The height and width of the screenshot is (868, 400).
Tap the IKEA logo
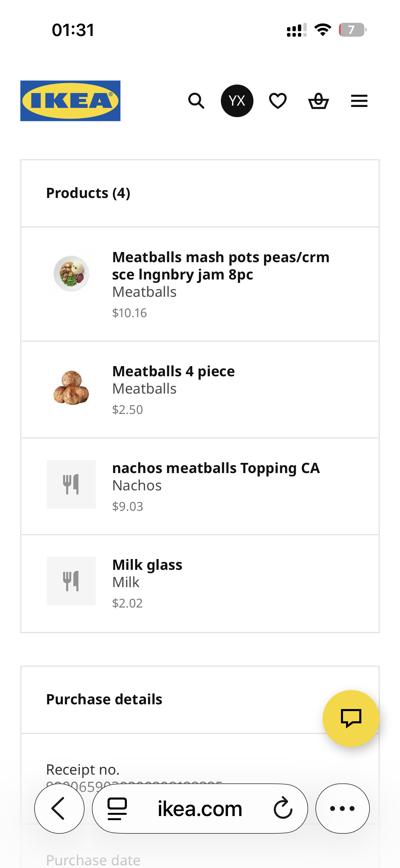point(70,101)
